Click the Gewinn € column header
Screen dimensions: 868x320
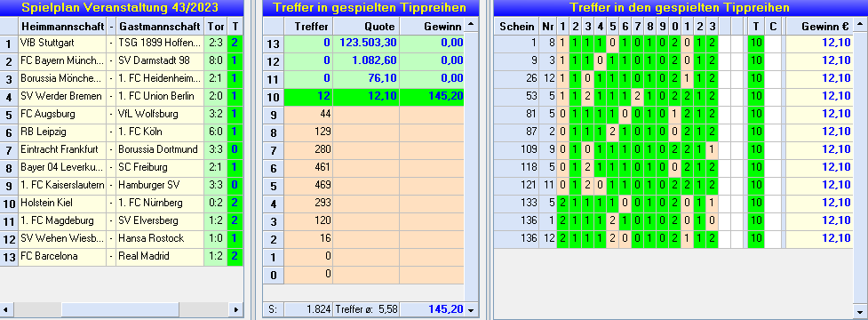coord(819,26)
